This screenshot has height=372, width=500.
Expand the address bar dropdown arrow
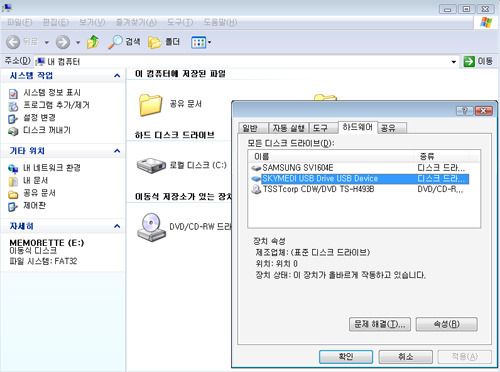[454, 62]
